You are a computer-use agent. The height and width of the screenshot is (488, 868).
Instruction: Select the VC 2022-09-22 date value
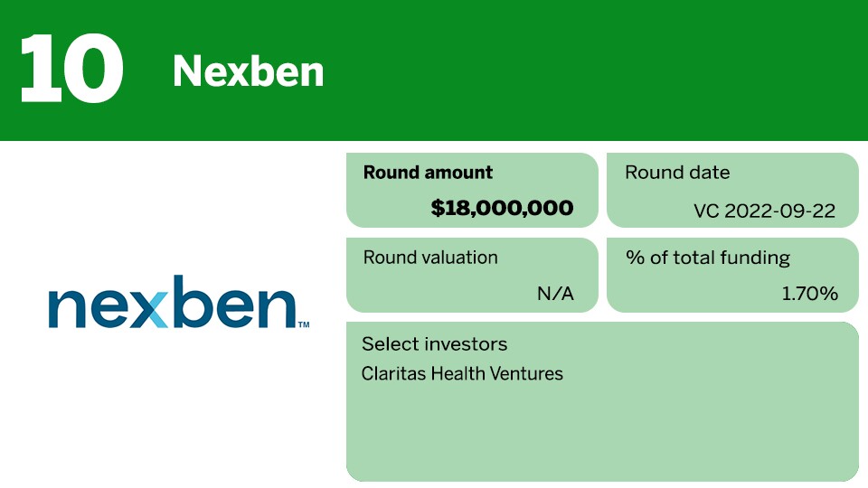click(x=764, y=211)
